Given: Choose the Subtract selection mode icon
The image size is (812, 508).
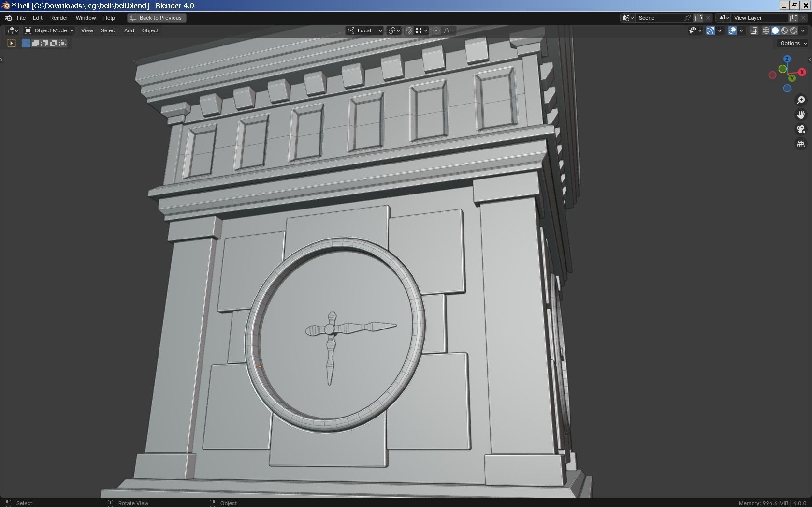Looking at the screenshot, I should (44, 43).
